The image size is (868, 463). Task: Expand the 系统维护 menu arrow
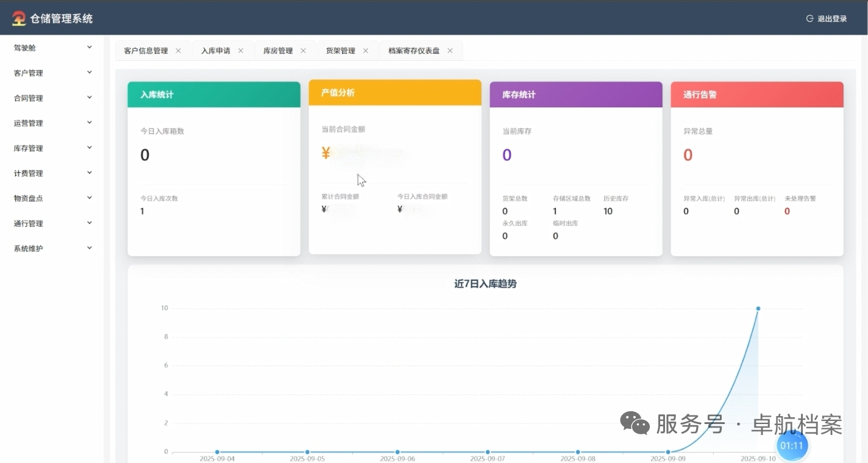[x=90, y=248]
